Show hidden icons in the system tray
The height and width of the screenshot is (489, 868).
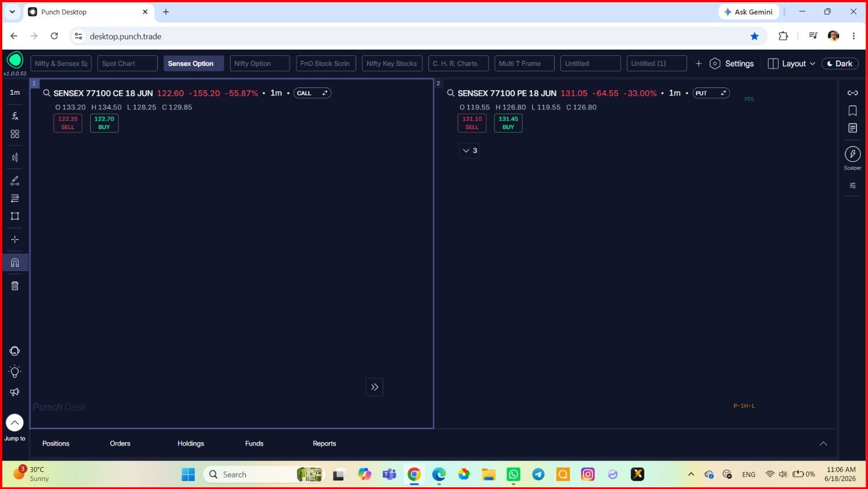coord(691,474)
